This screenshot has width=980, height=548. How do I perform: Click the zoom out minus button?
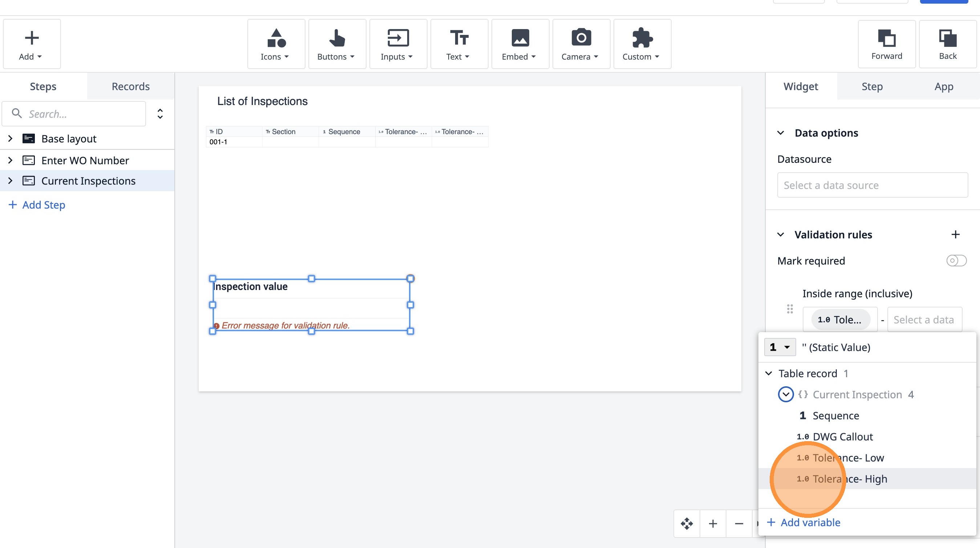[739, 524]
